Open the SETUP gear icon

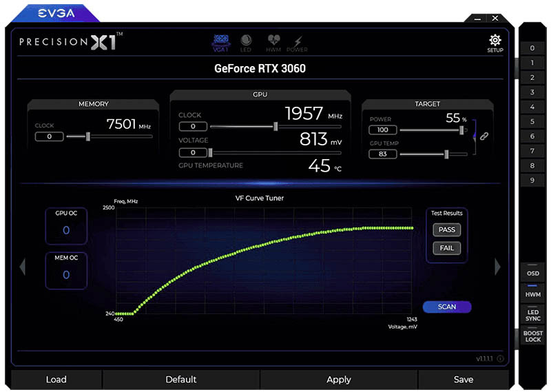(x=495, y=43)
